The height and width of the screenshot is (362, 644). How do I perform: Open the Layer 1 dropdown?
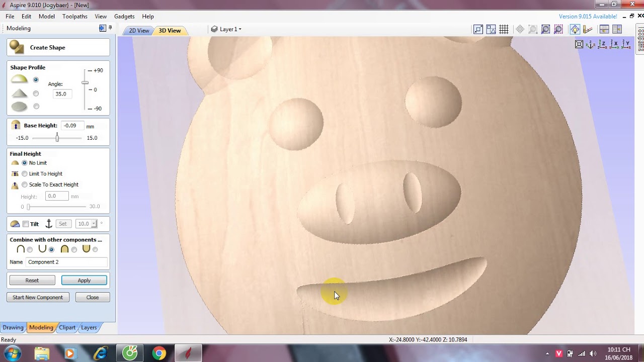point(226,29)
